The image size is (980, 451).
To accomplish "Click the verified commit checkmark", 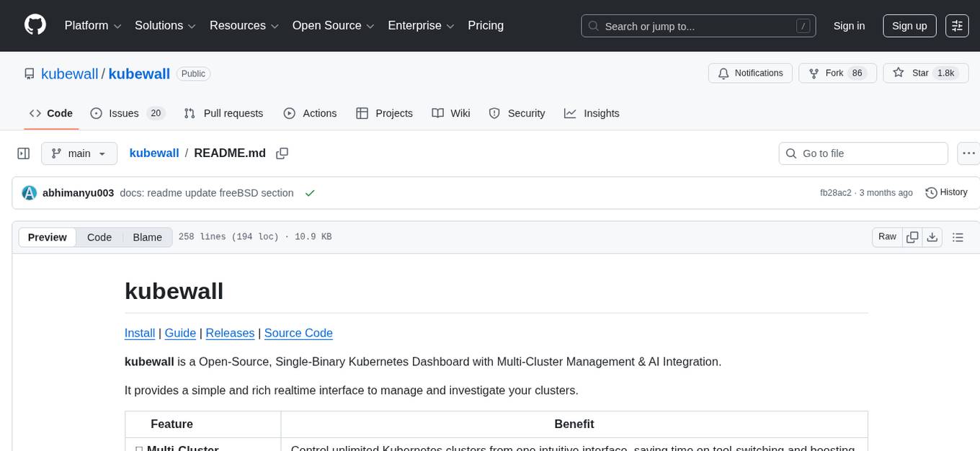I will [x=310, y=192].
